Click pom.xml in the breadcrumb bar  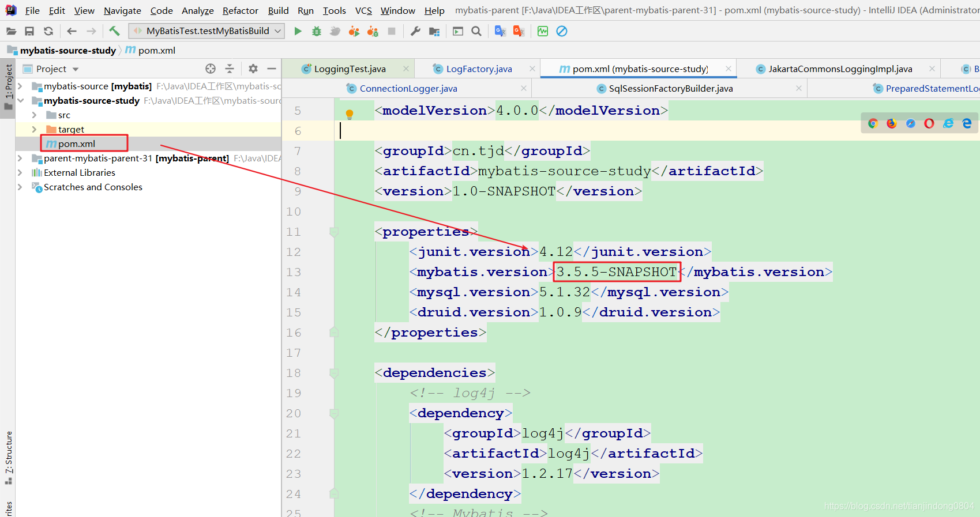click(157, 50)
